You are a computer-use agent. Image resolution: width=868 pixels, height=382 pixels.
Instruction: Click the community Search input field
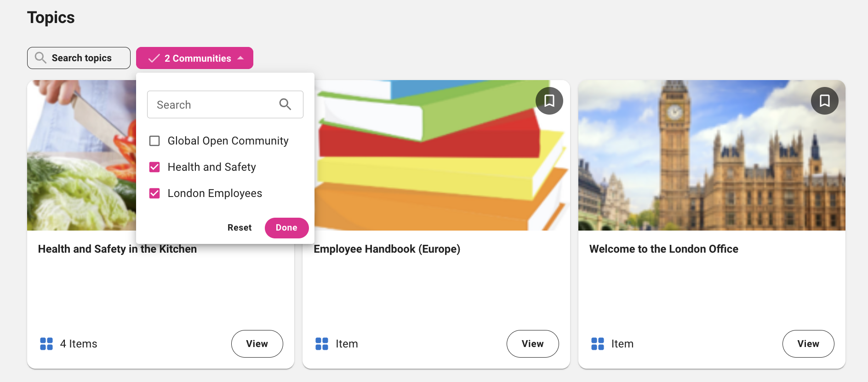click(214, 105)
